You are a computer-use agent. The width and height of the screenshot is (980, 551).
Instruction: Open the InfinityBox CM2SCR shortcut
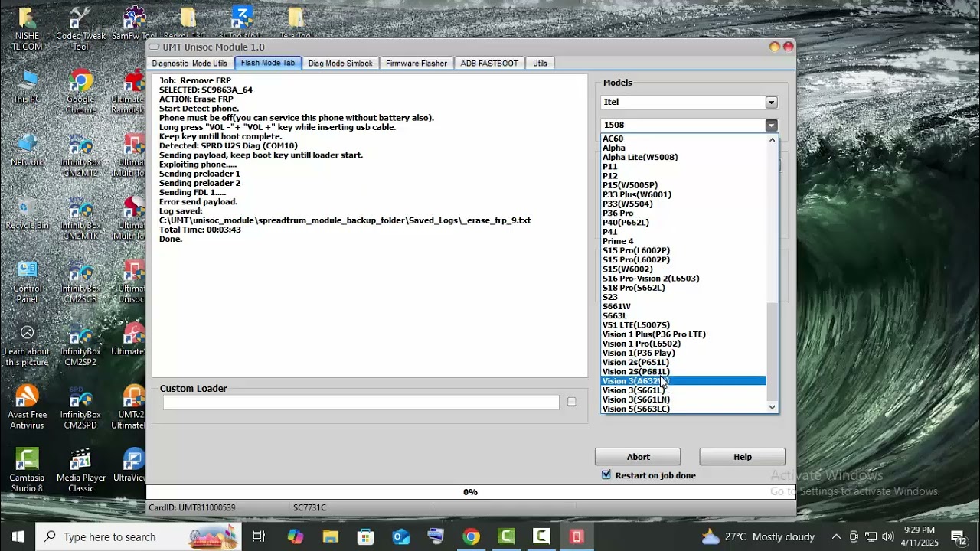click(80, 282)
